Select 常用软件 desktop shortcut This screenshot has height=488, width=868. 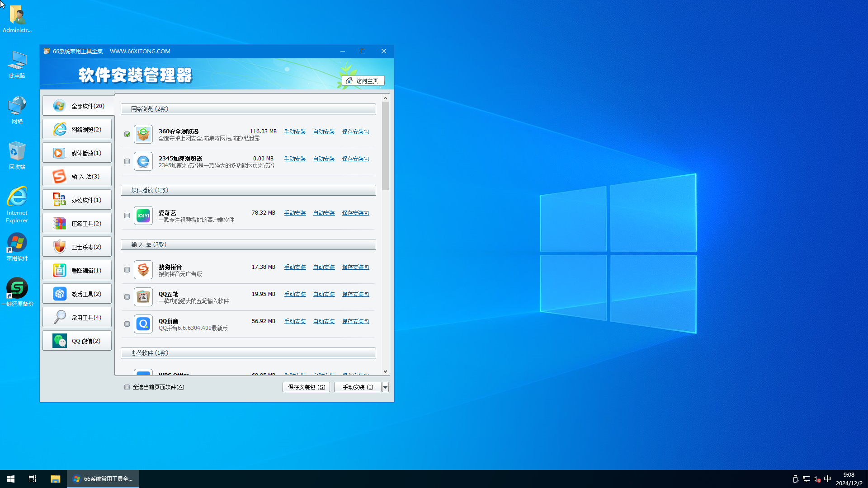[17, 247]
